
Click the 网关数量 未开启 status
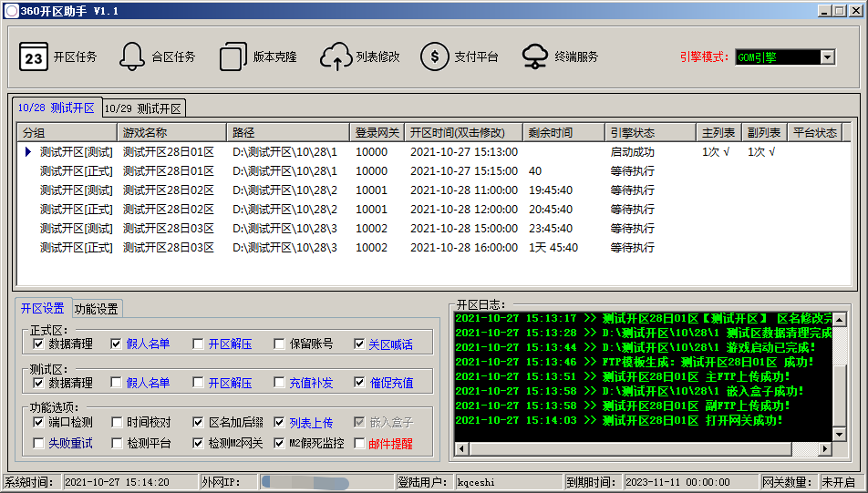coord(841,482)
